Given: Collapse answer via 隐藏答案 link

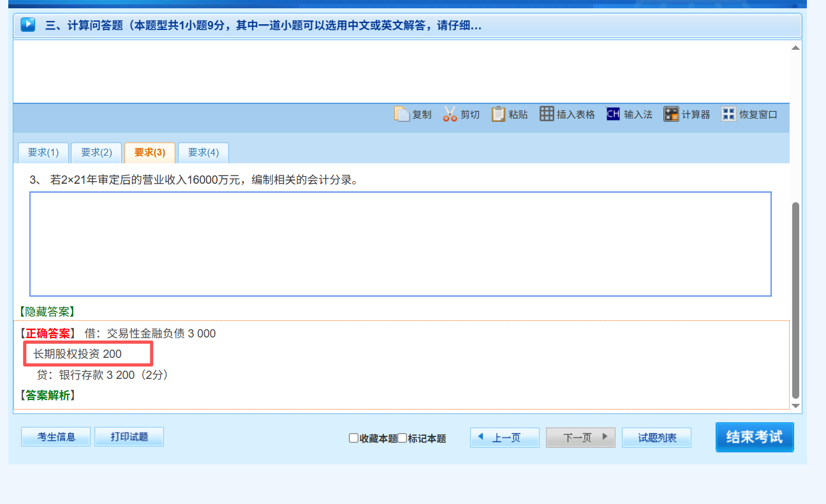Looking at the screenshot, I should [47, 311].
